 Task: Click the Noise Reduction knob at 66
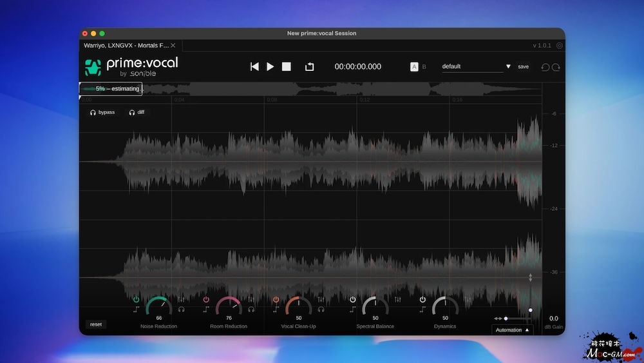159,306
